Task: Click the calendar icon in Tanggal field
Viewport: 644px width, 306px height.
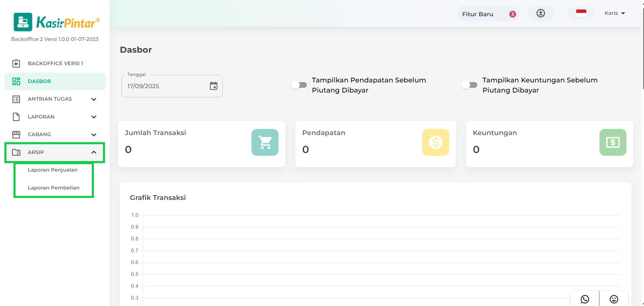Action: [213, 86]
